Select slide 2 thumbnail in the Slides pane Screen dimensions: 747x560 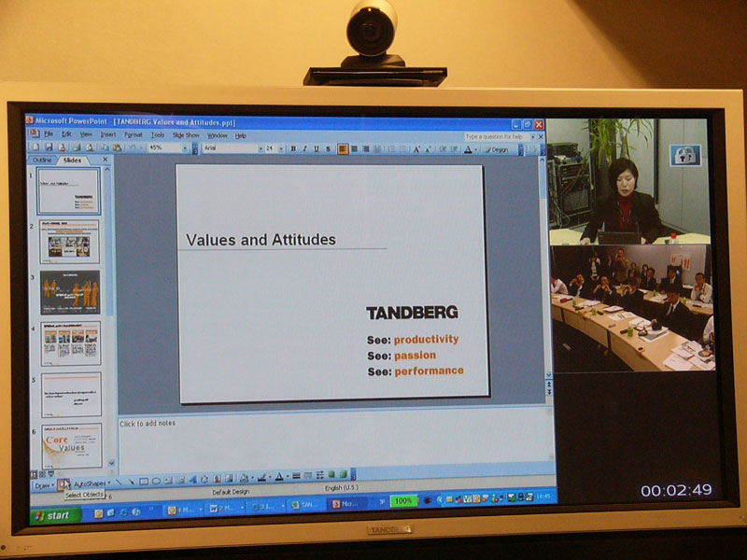pyautogui.click(x=69, y=242)
